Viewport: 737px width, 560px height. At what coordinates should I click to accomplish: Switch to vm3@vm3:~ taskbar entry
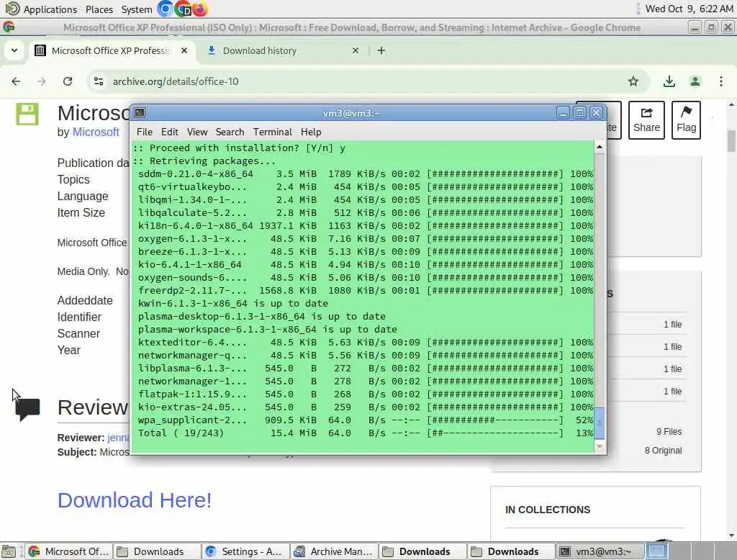click(x=600, y=551)
